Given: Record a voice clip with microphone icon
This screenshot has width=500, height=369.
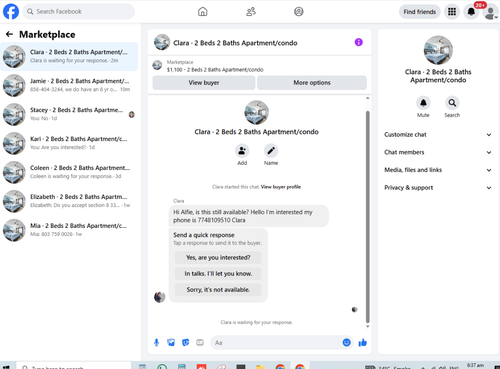Looking at the screenshot, I should pos(156,342).
